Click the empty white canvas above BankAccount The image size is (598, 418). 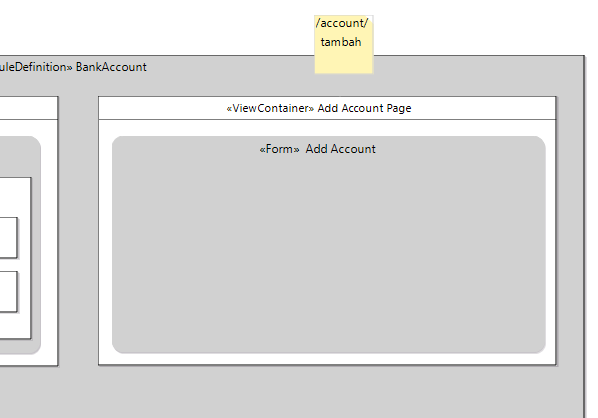[153, 27]
